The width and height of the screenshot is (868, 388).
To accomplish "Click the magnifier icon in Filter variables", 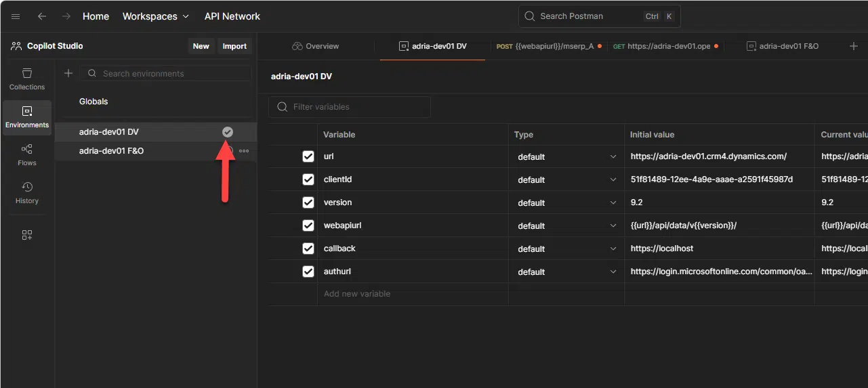I will point(281,107).
